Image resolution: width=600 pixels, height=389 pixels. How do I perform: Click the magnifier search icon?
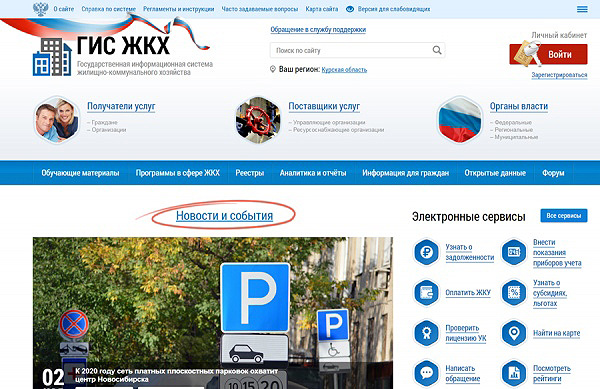(437, 50)
